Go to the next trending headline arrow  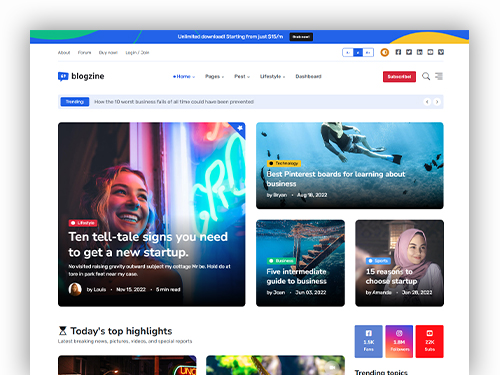[437, 102]
